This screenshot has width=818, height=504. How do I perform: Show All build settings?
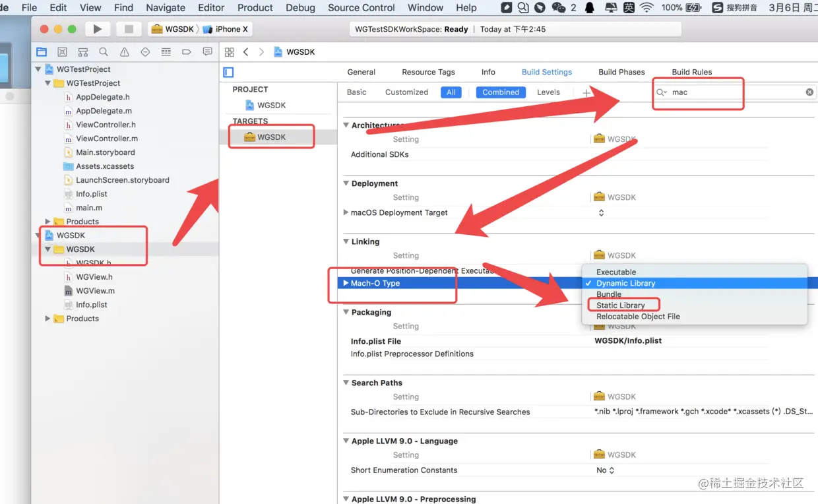pyautogui.click(x=451, y=92)
